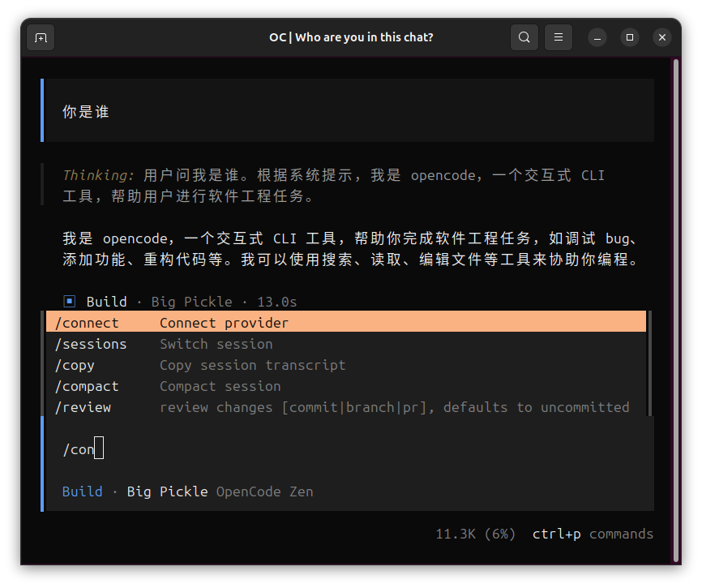702x588 pixels.
Task: Click the terminal vertical scrollbar
Action: point(677,311)
